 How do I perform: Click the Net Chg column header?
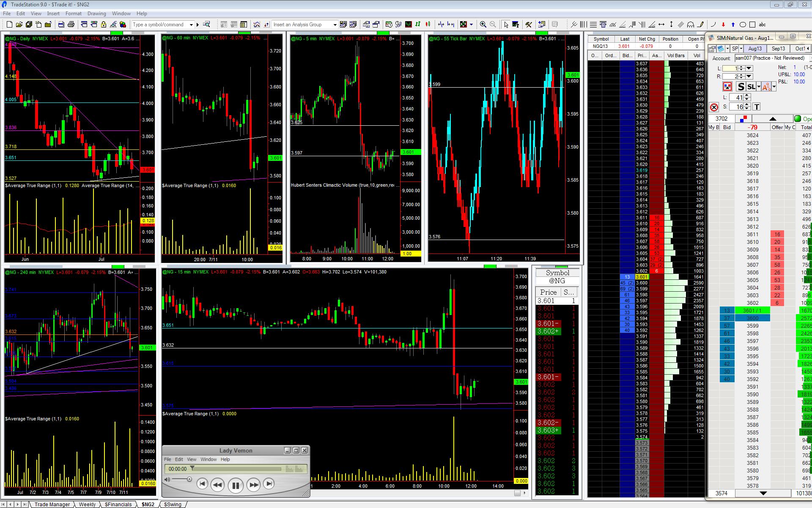tap(647, 39)
